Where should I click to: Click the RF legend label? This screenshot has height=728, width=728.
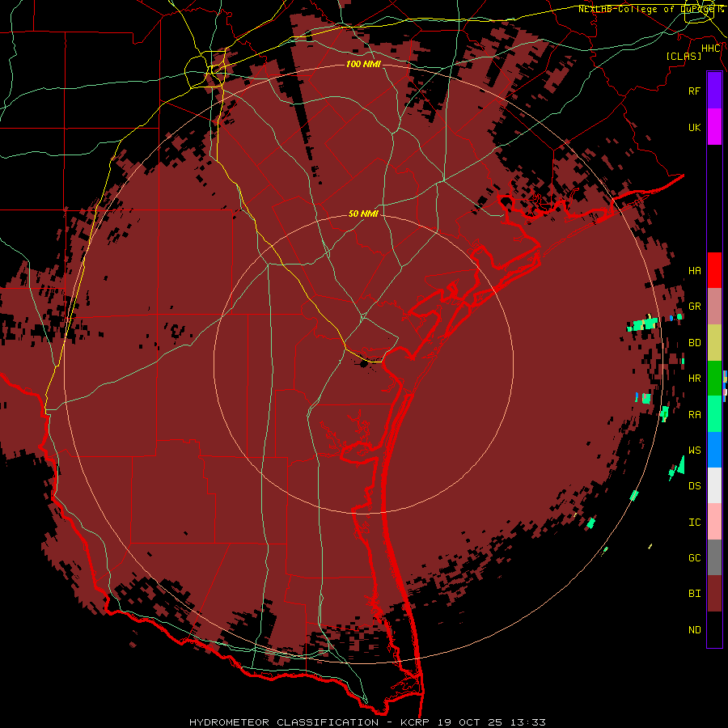694,91
